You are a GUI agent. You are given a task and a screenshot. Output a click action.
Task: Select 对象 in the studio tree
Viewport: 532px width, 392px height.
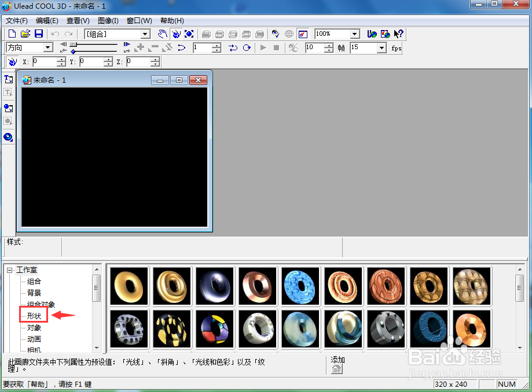click(34, 328)
